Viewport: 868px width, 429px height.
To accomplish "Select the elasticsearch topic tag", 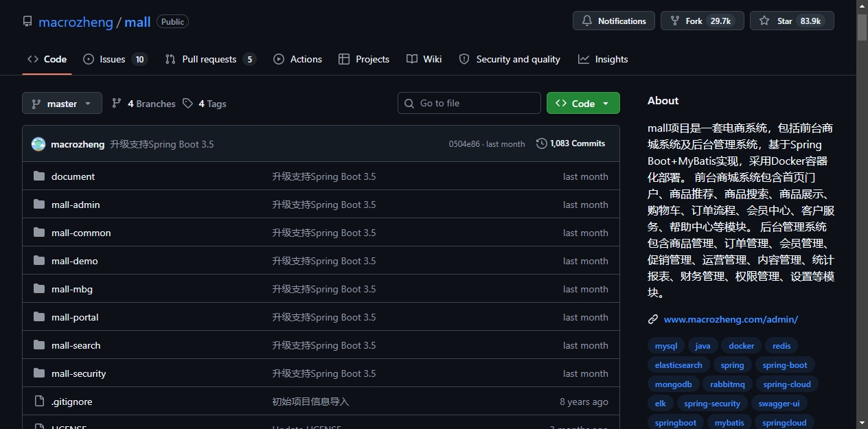I will click(x=678, y=365).
